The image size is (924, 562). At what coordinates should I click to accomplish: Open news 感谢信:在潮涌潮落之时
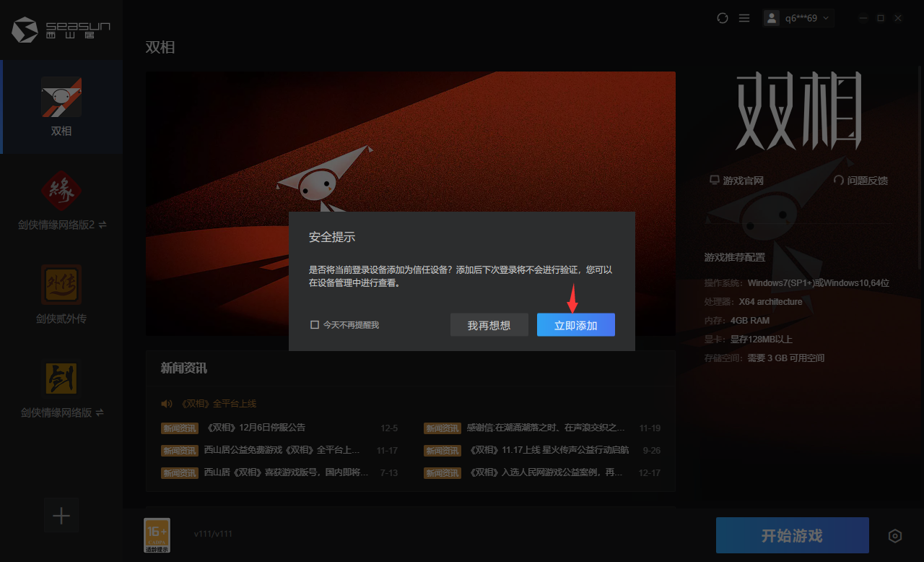click(546, 428)
